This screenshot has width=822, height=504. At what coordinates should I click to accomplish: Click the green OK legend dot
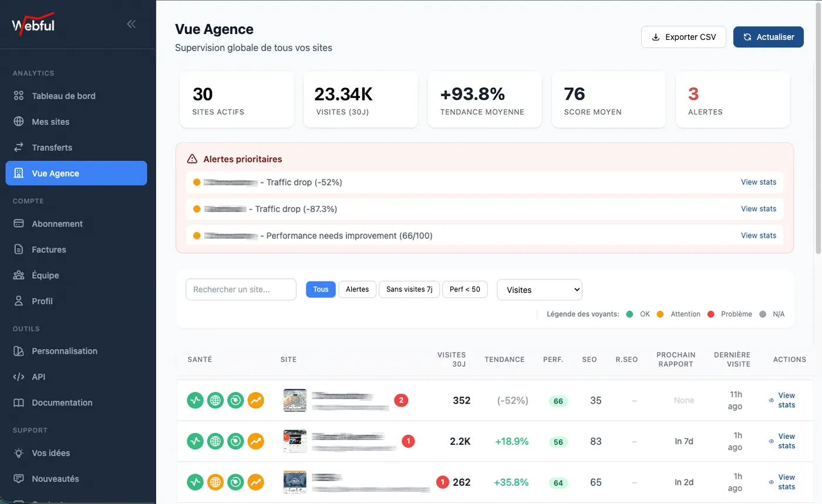pyautogui.click(x=629, y=314)
